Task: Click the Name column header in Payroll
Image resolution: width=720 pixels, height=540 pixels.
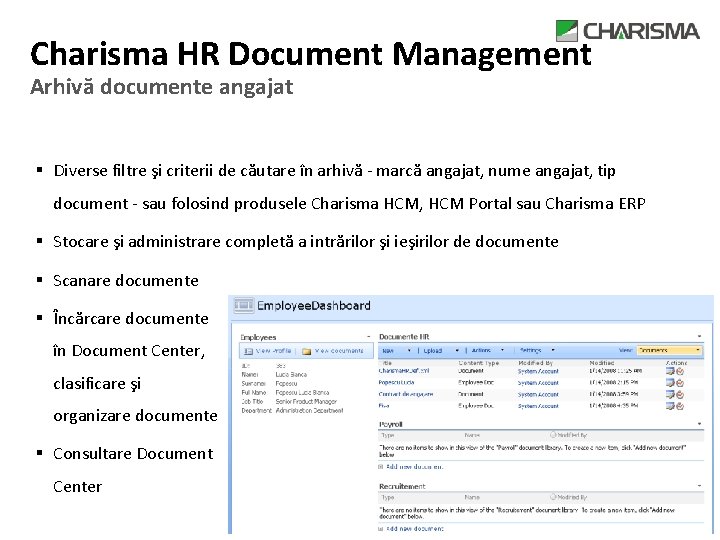Action: (x=472, y=435)
